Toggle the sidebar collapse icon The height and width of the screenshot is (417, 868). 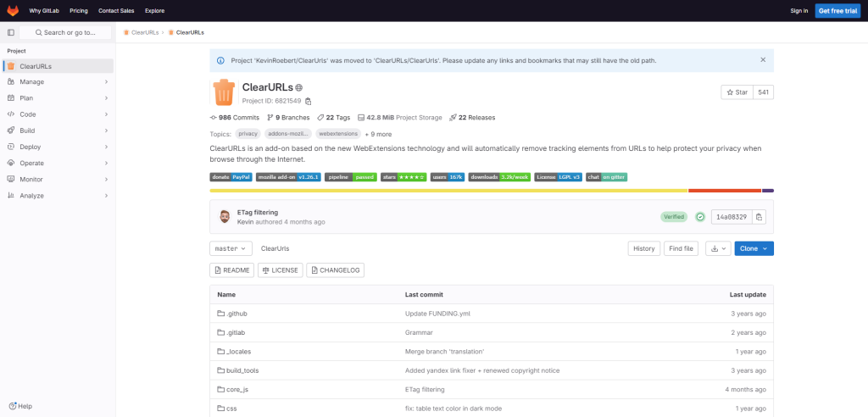[x=10, y=33]
